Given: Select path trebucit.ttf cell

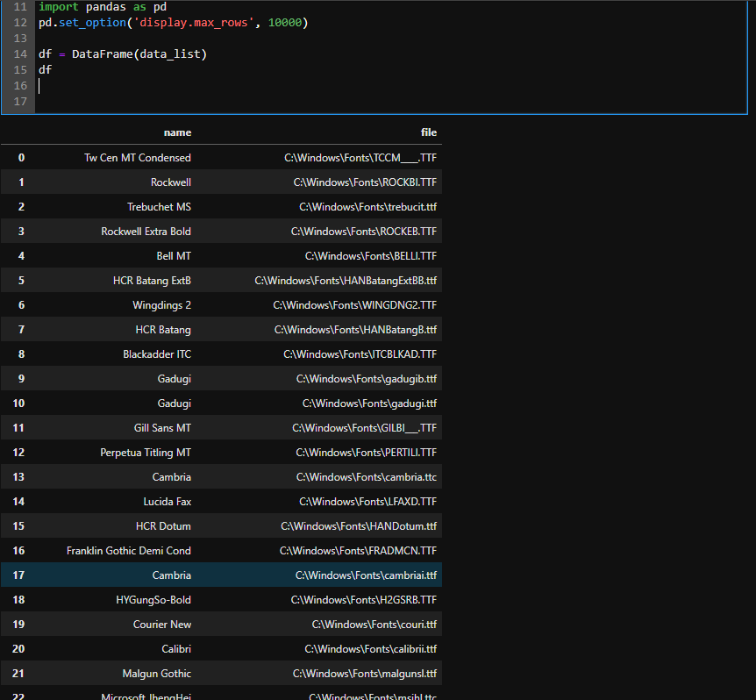Looking at the screenshot, I should pyautogui.click(x=367, y=207).
